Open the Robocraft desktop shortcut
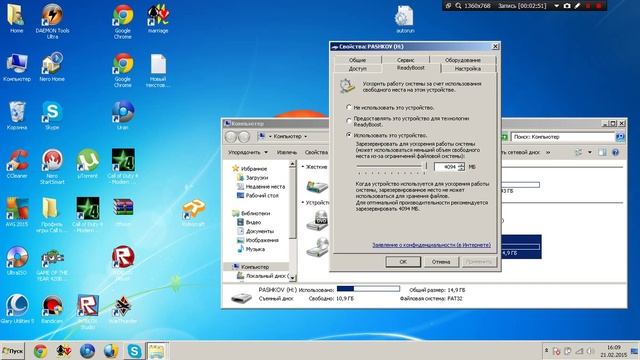This screenshot has height=360, width=640. click(x=193, y=212)
